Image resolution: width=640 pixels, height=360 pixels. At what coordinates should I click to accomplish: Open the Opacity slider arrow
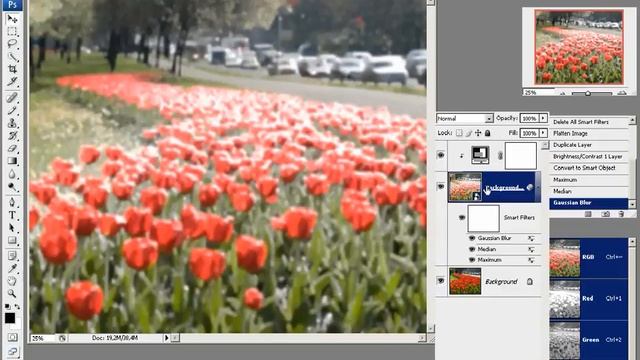tap(543, 118)
